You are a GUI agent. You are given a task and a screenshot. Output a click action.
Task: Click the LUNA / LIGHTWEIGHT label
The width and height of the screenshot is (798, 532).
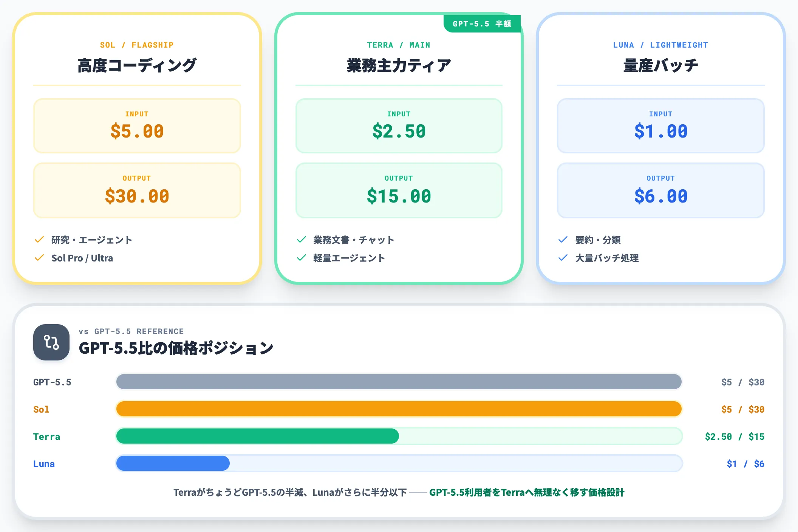pos(660,45)
